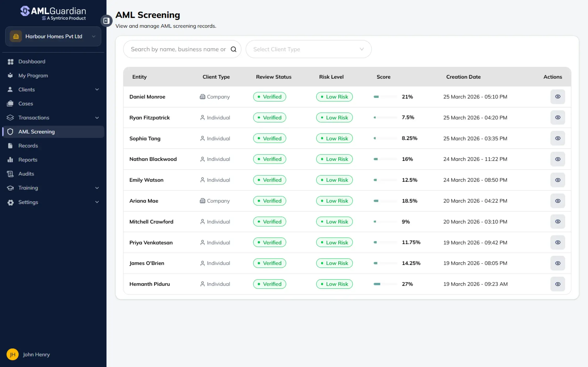View Daniel Monroe record via eye icon
Screen dimensions: 588x367
[x=557, y=97]
